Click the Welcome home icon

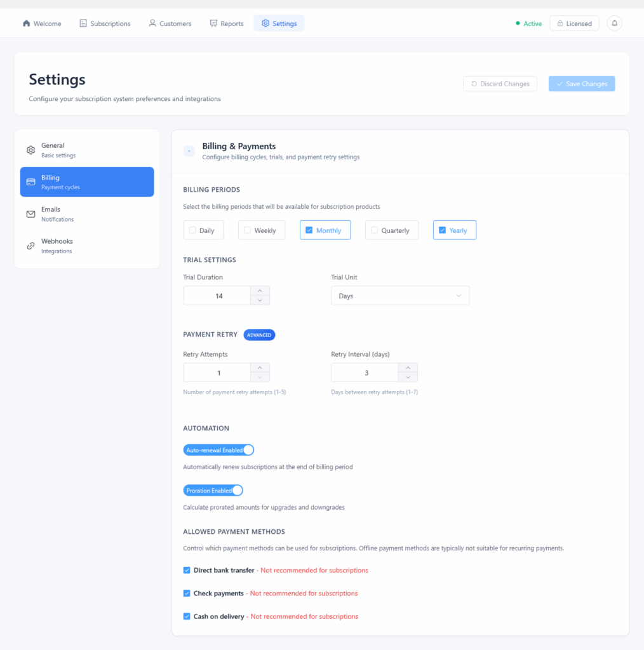pyautogui.click(x=26, y=23)
